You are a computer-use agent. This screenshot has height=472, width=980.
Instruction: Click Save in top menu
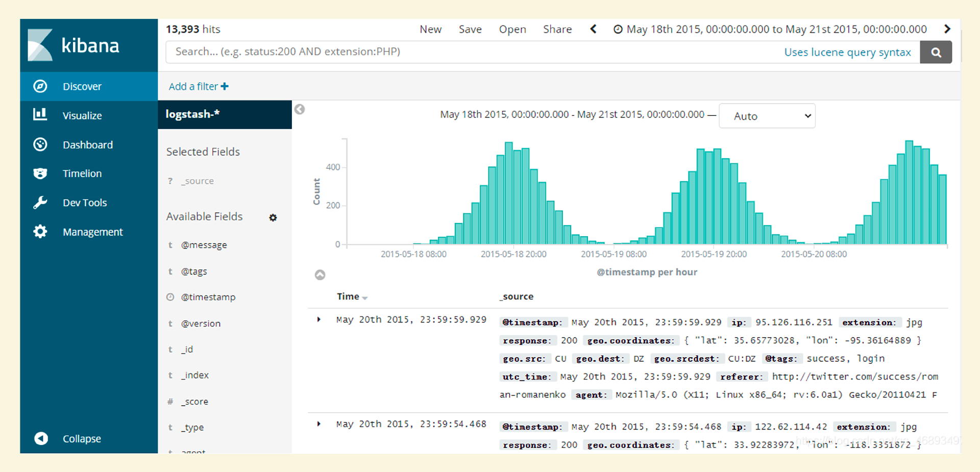coord(470,29)
